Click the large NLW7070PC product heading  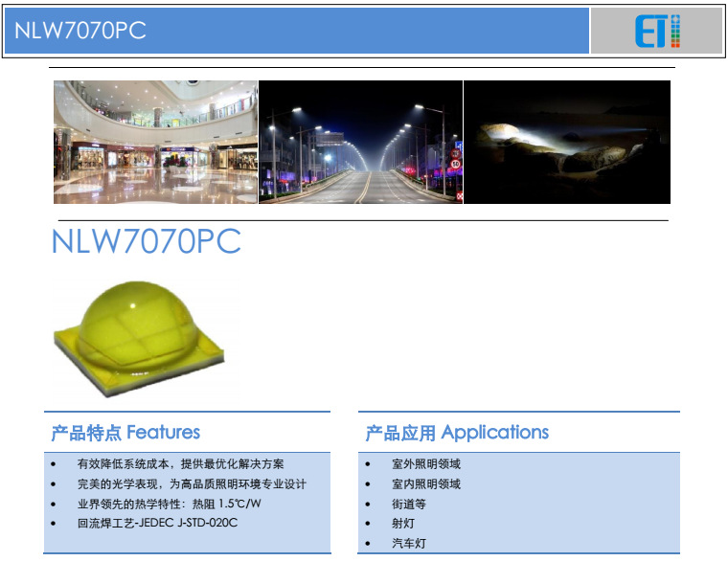pos(147,241)
